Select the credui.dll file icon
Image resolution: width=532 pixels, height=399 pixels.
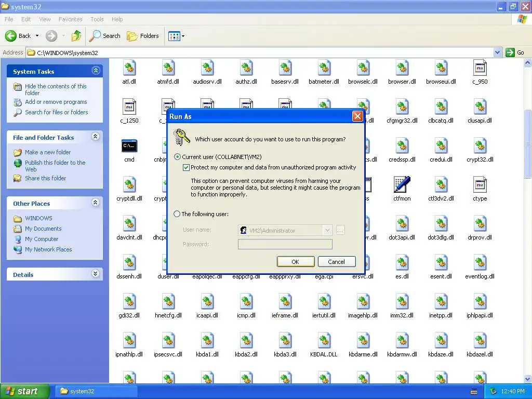tap(441, 146)
